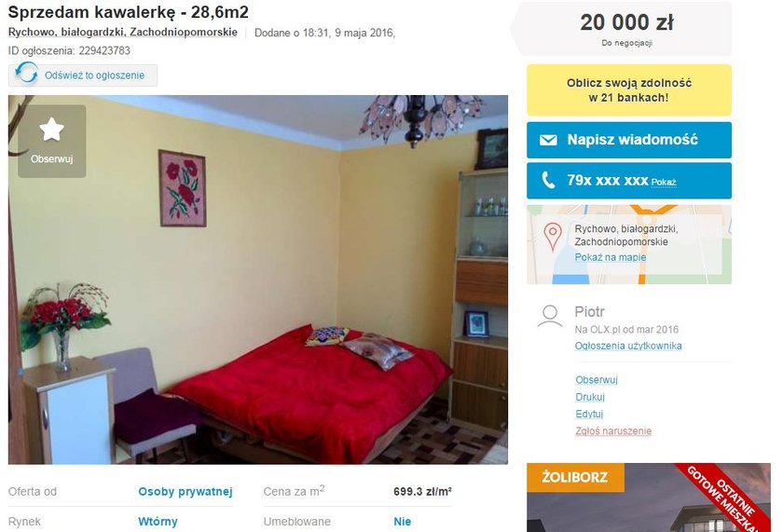Click the Osoby prywatnej filter link
This screenshot has width=783, height=532.
tap(185, 492)
